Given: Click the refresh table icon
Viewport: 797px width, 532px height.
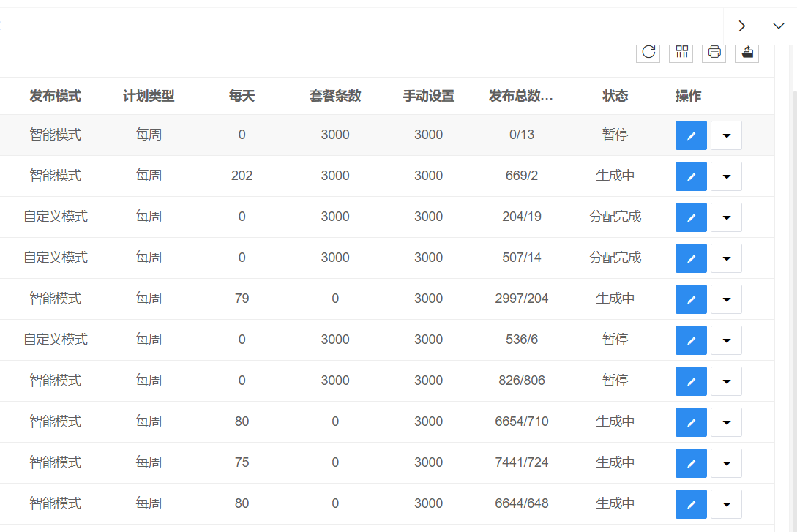Looking at the screenshot, I should coord(648,52).
